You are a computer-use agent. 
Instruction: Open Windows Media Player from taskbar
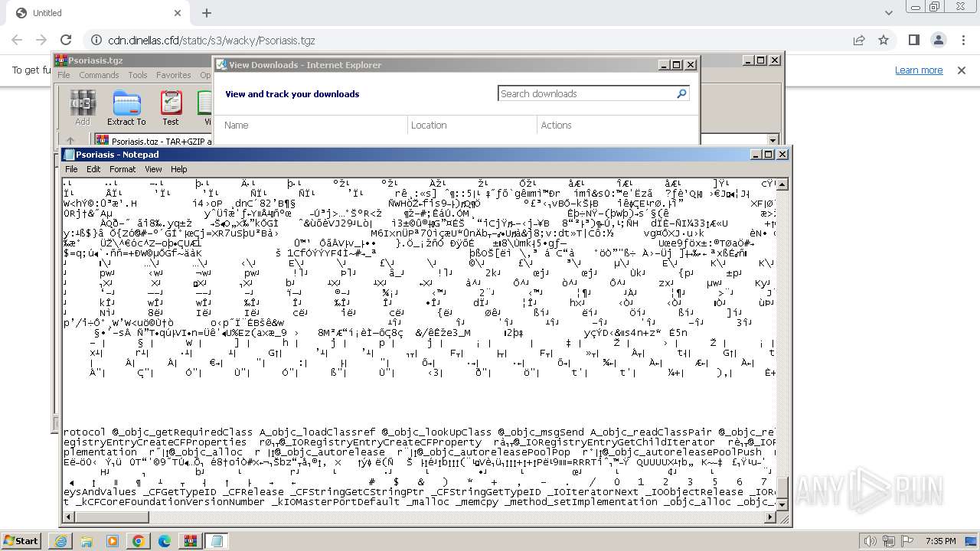(x=113, y=541)
